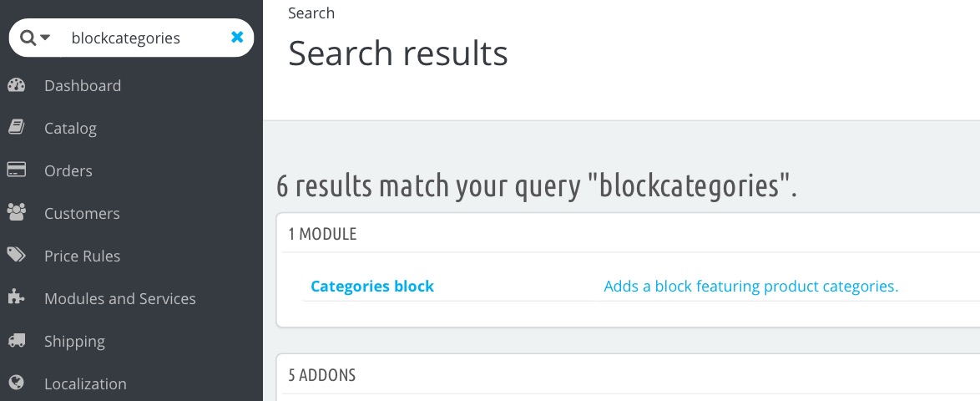980x401 pixels.
Task: Click the Shipping truck icon
Action: (x=16, y=341)
